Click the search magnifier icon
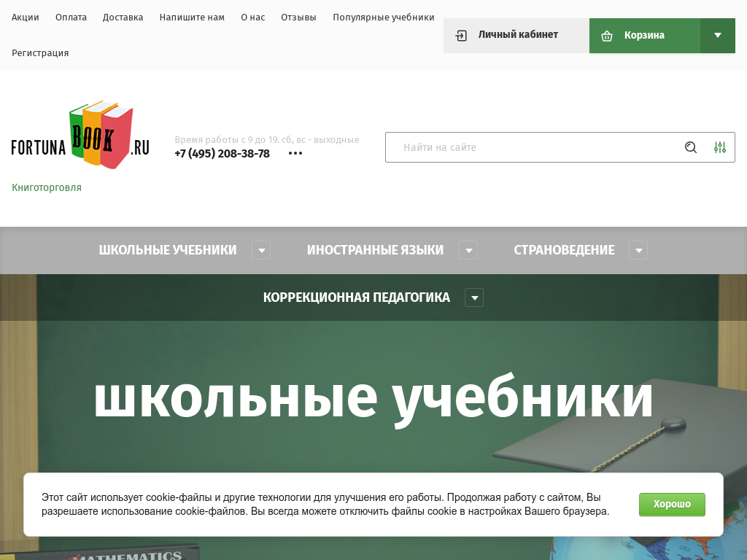Image resolution: width=747 pixels, height=560 pixels. (690, 147)
